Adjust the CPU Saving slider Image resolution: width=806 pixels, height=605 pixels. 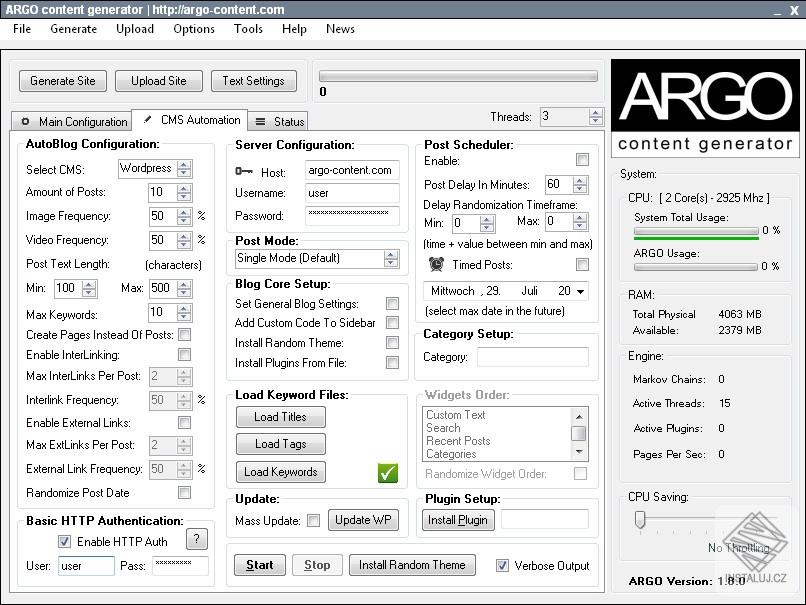[x=640, y=520]
